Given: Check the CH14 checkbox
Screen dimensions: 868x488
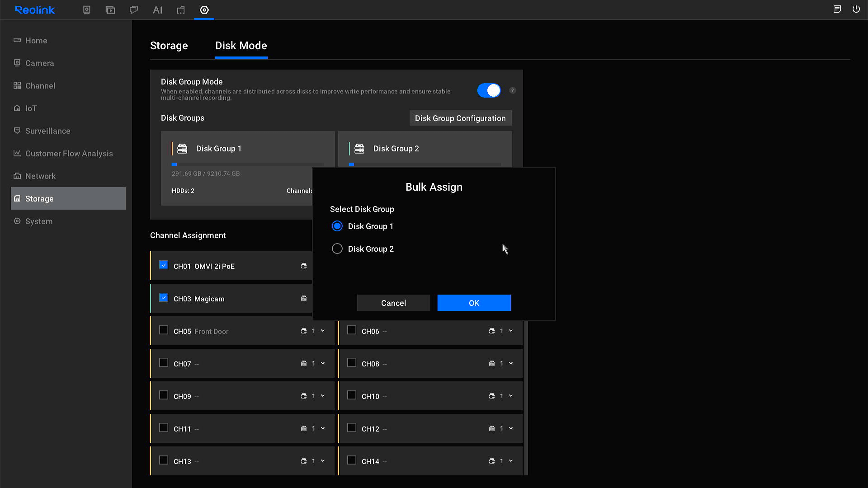Looking at the screenshot, I should 352,460.
